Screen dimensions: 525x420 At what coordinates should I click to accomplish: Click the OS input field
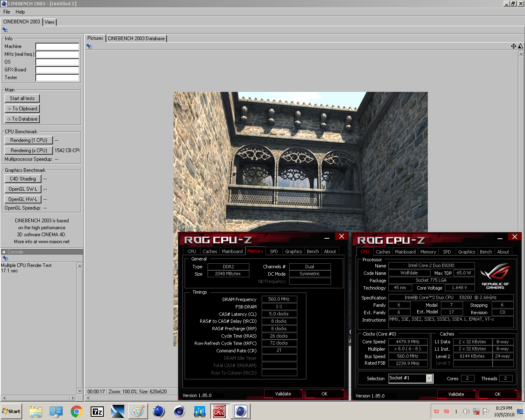(57, 62)
